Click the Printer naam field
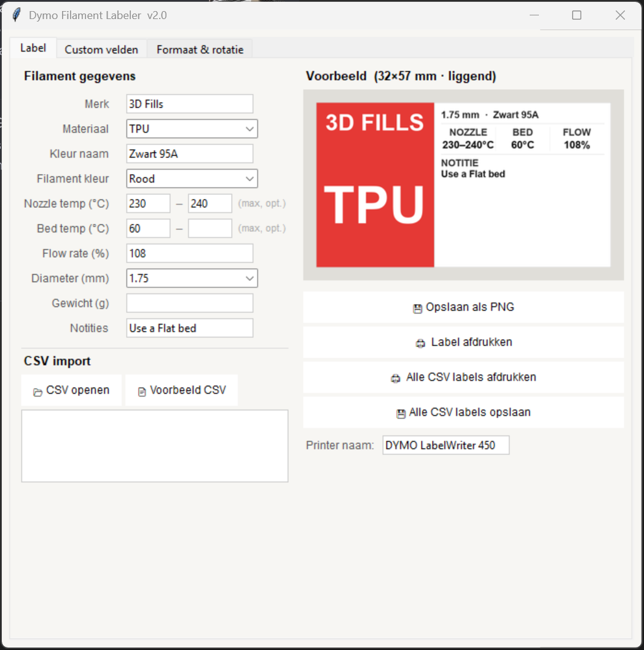The width and height of the screenshot is (644, 650). pyautogui.click(x=446, y=445)
